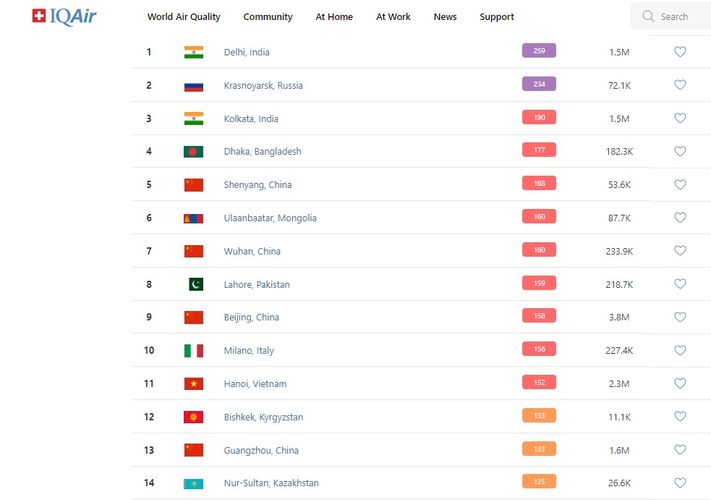The height and width of the screenshot is (500, 711).
Task: Open the World Air Quality menu
Action: click(184, 17)
